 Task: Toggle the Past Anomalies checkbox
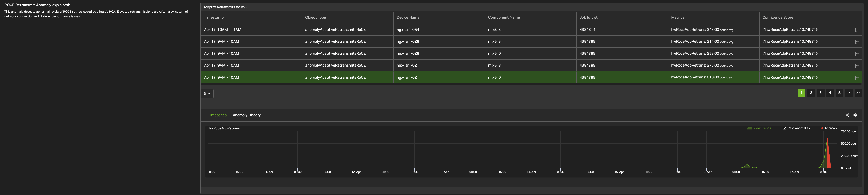(x=784, y=128)
